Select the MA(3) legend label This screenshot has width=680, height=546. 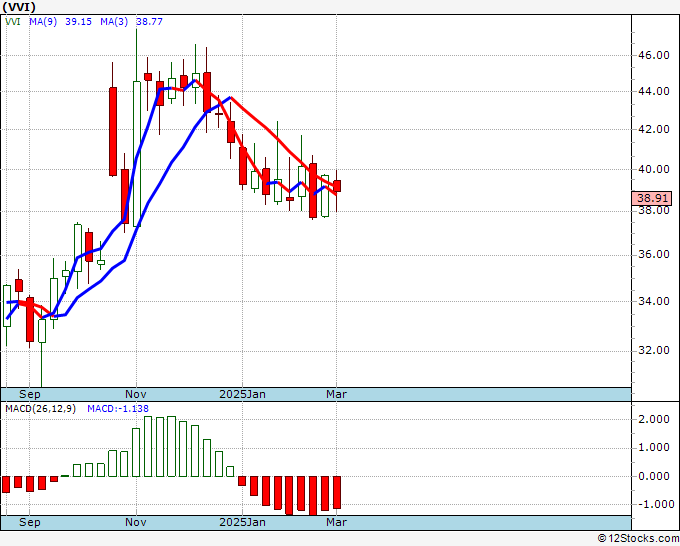tap(114, 22)
